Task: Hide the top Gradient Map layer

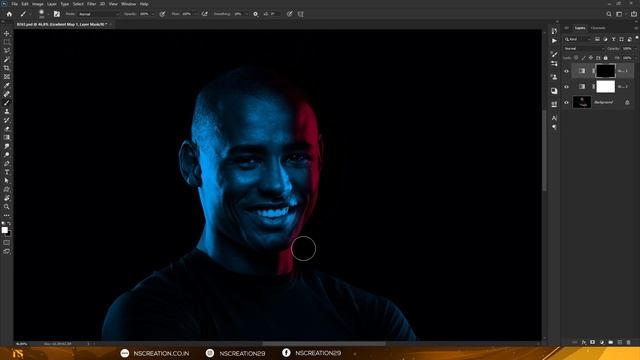Action: [566, 71]
